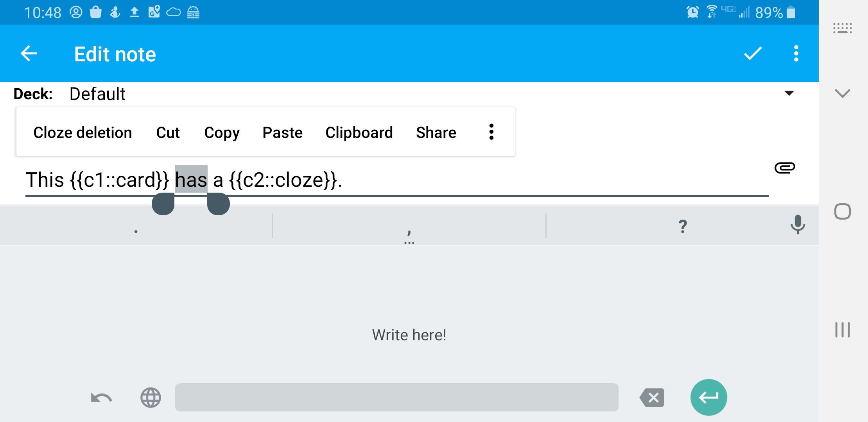Apply a Cloze deletion to the selection

coord(82,132)
